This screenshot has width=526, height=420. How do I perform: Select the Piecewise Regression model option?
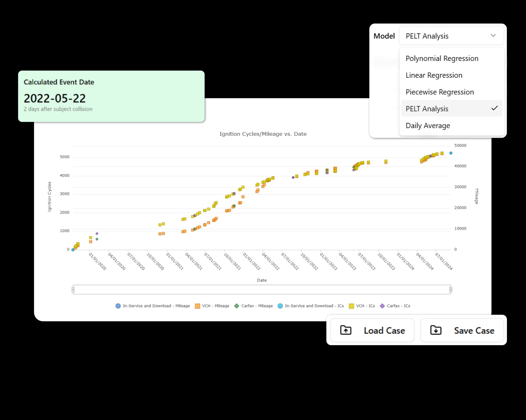coord(439,92)
